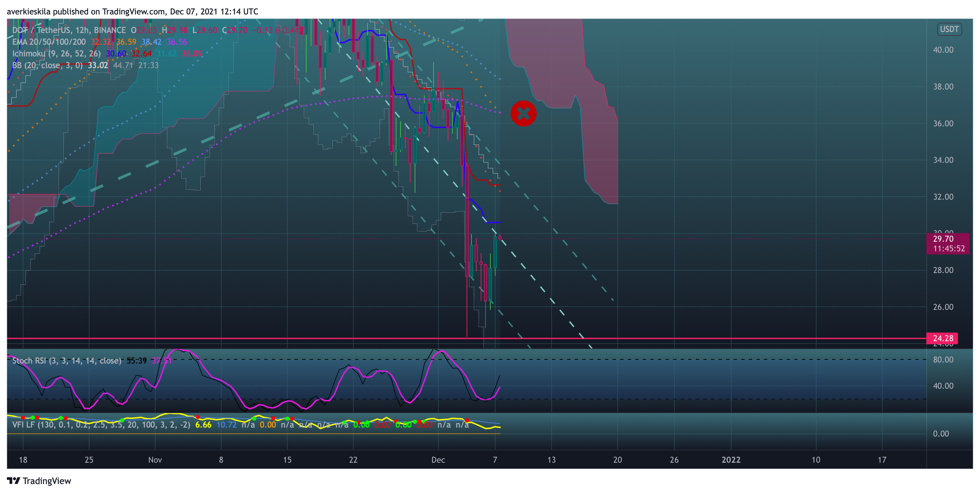Image resolution: width=980 pixels, height=493 pixels.
Task: Click the 28.00 price axis label
Action: [x=943, y=270]
